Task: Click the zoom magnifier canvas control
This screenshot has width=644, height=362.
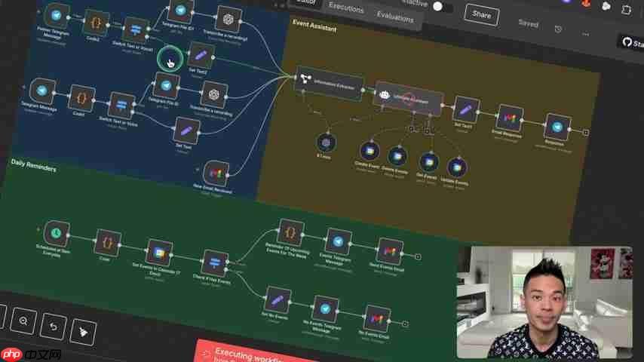Action: point(24,321)
